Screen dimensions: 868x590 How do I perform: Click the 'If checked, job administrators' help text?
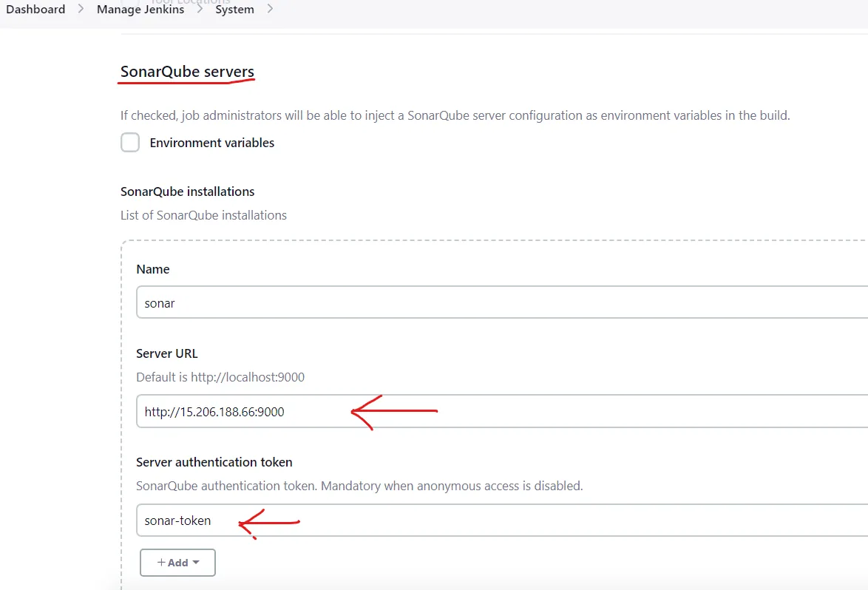coord(455,115)
